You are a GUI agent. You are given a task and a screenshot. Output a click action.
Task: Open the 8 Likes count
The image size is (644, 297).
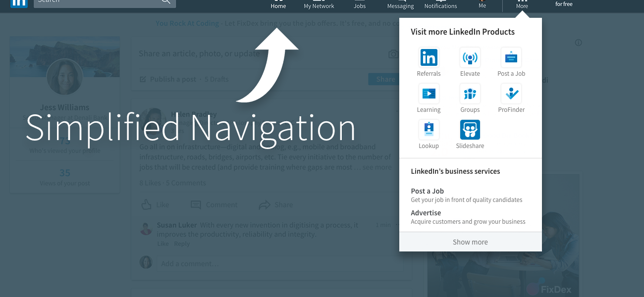click(150, 183)
